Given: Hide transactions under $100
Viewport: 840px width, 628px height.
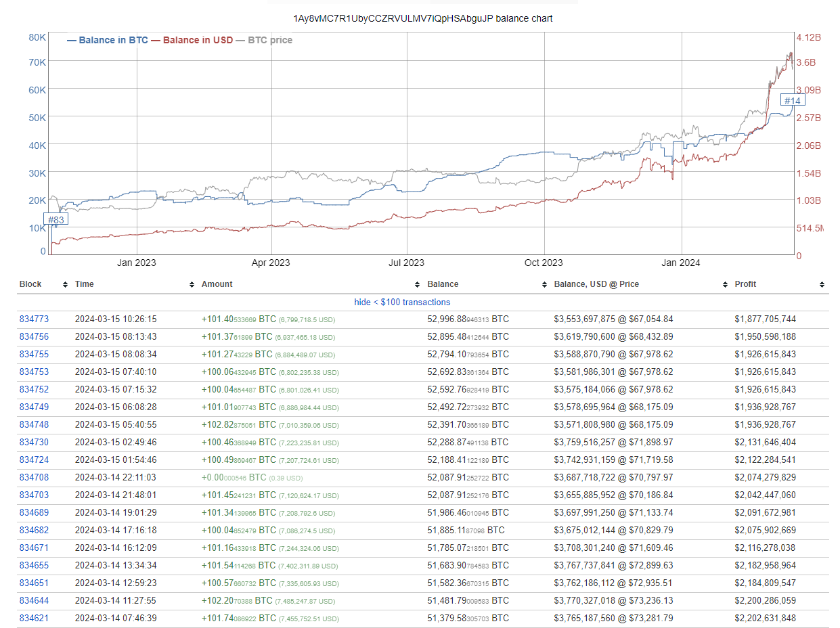Looking at the screenshot, I should (x=402, y=302).
